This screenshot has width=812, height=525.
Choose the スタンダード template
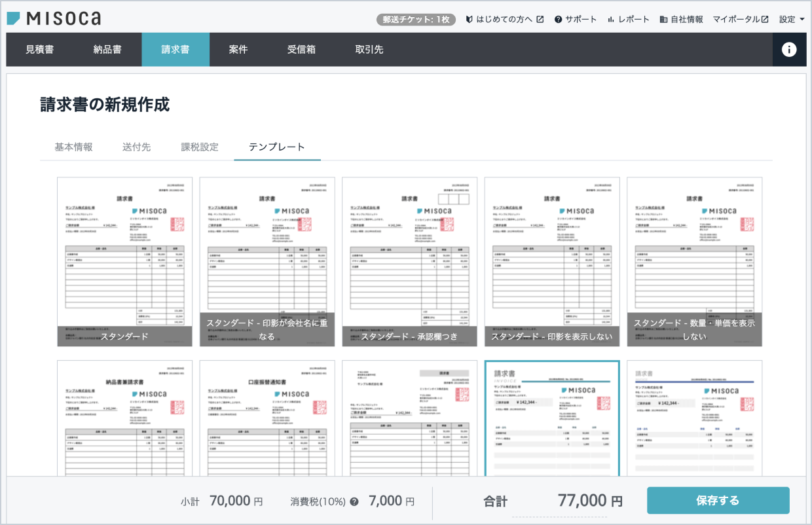pyautogui.click(x=124, y=262)
